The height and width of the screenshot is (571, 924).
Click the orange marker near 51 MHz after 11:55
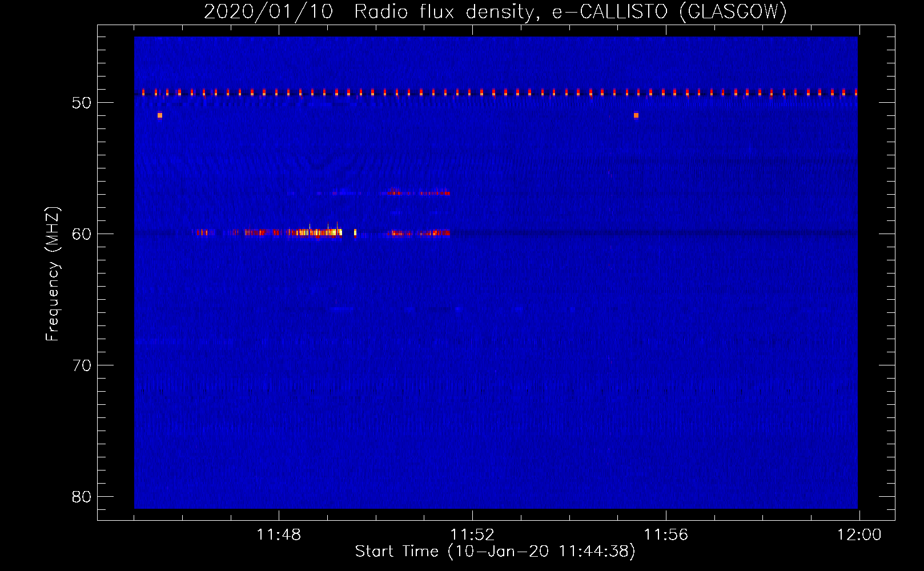636,115
